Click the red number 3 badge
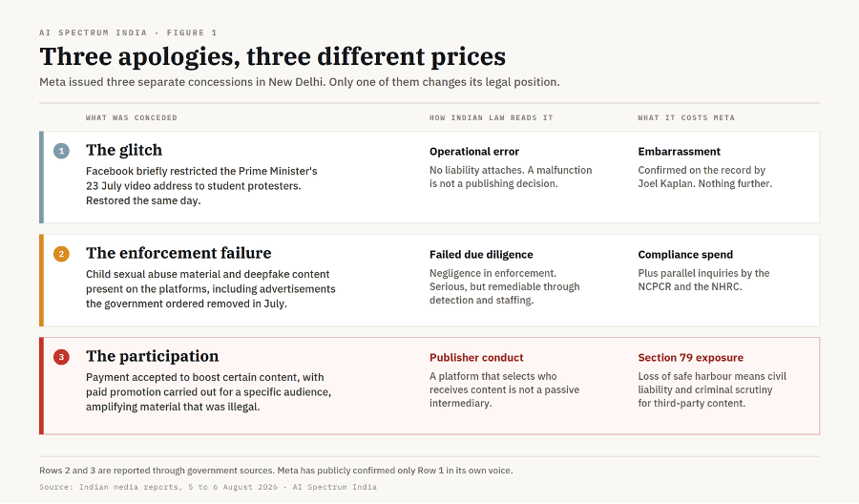The image size is (859, 504). 61,357
